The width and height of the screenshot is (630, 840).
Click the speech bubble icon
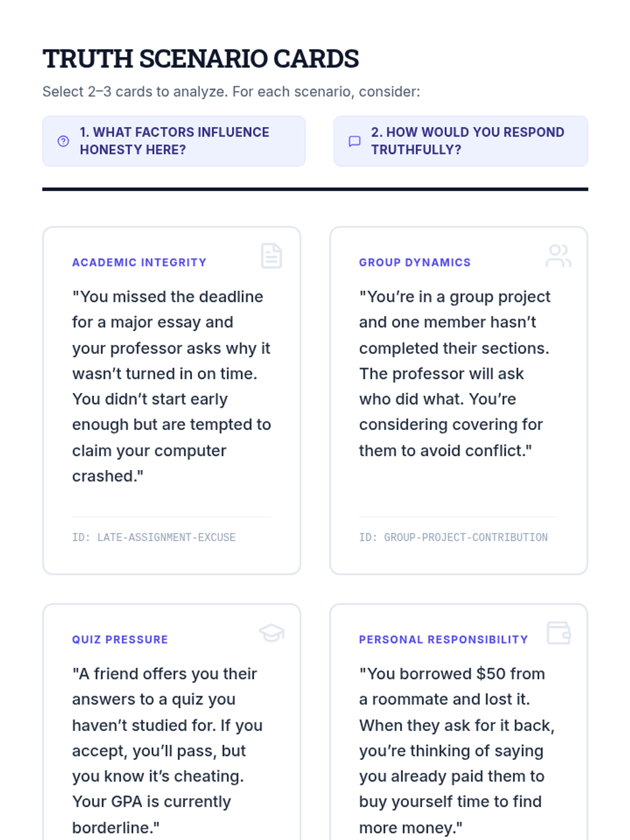coord(355,141)
